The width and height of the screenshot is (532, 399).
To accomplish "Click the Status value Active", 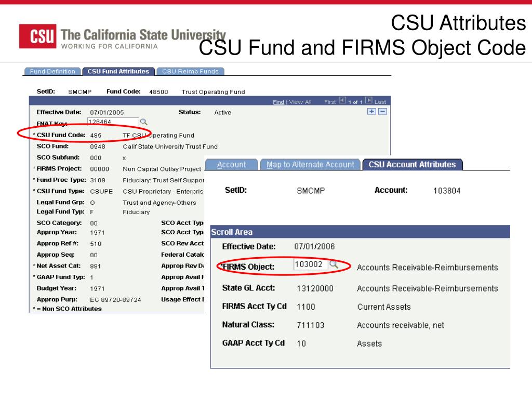I will point(222,112).
